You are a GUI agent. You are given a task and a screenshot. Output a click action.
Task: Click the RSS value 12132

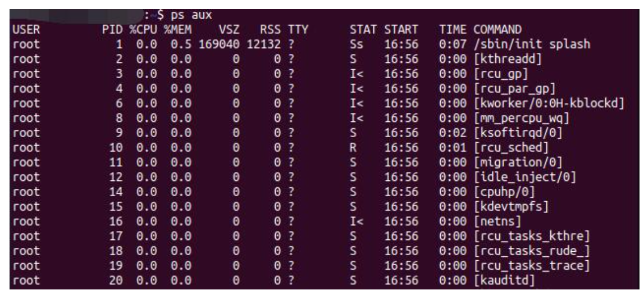[265, 44]
